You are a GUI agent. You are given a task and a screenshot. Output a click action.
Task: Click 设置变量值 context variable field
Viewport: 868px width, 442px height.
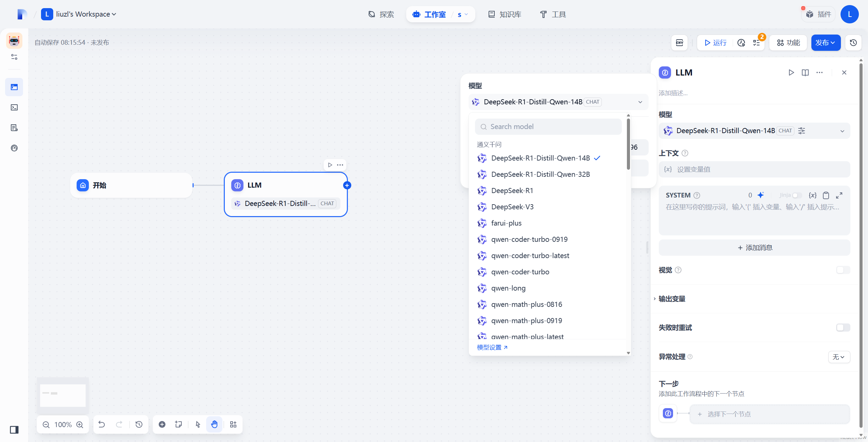[x=754, y=169]
